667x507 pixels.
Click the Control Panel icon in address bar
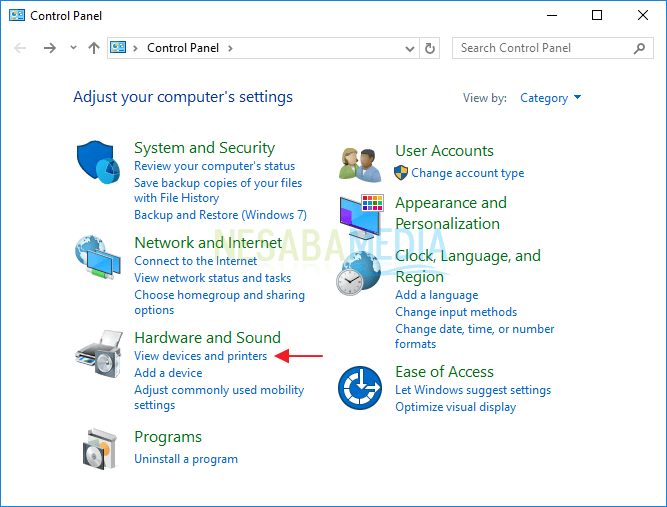[118, 48]
